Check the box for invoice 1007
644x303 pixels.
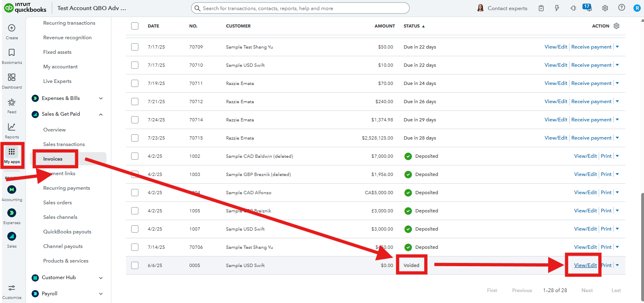coord(135,229)
